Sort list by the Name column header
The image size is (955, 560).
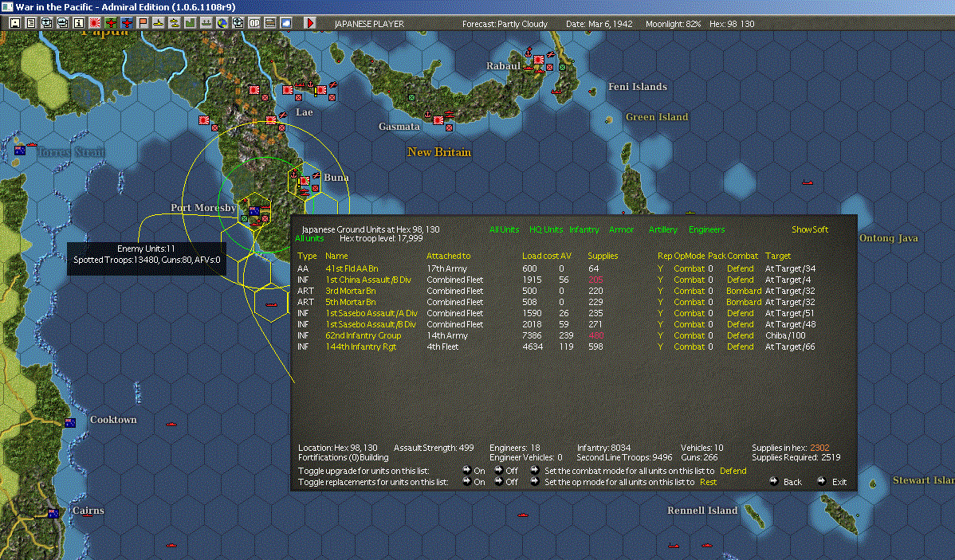tap(336, 256)
